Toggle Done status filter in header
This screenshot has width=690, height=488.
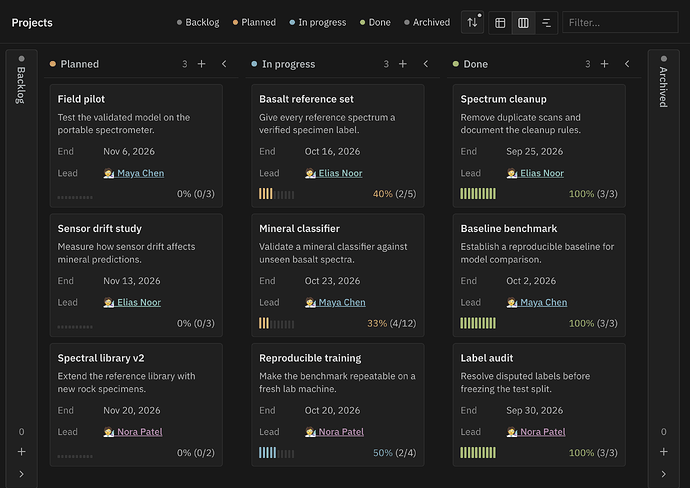[x=375, y=22]
